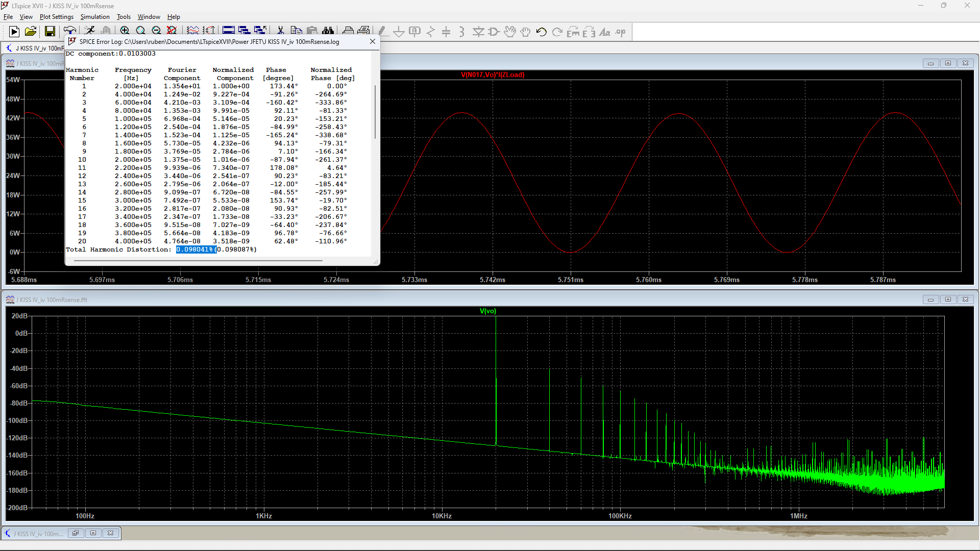
Task: Click the Component AND-gate icon
Action: (494, 32)
